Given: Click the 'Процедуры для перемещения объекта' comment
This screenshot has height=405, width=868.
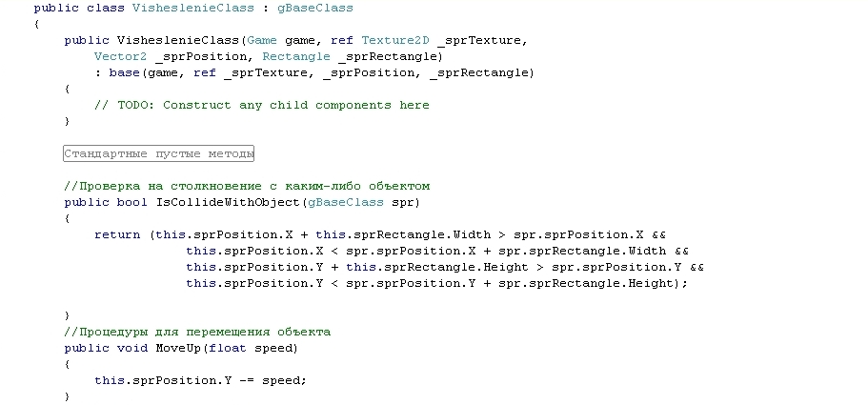Looking at the screenshot, I should (197, 332).
